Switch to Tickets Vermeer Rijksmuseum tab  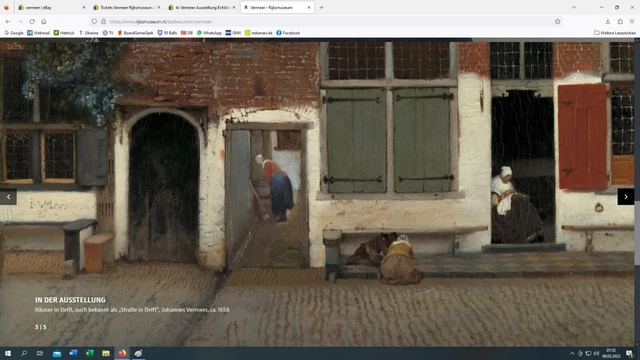pos(127,7)
